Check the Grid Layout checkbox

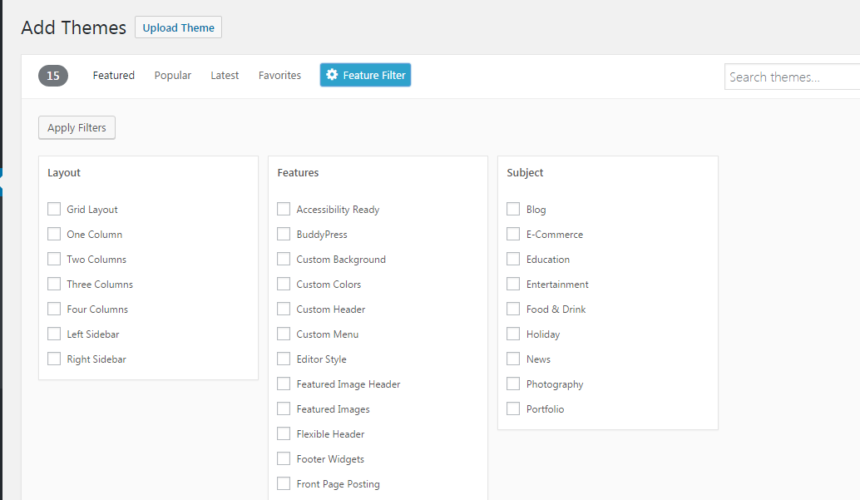[54, 209]
